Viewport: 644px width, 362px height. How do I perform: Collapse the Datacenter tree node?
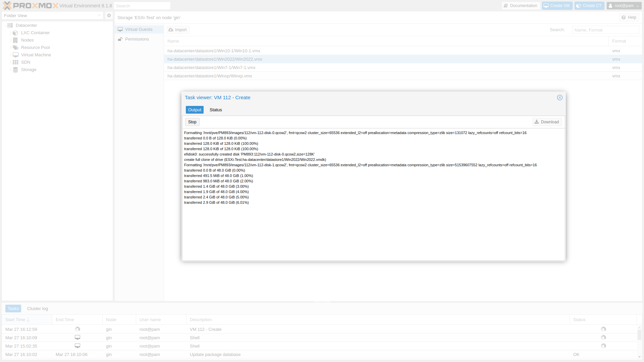(5, 25)
